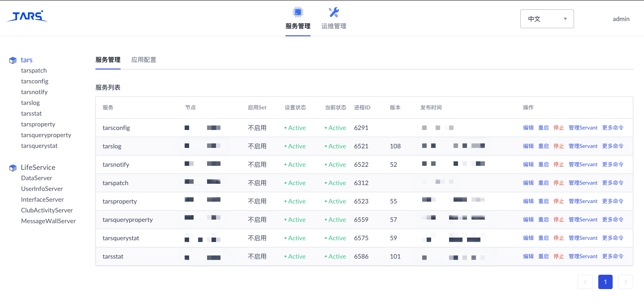
Task: Click version 108 cell
Action: [x=395, y=146]
